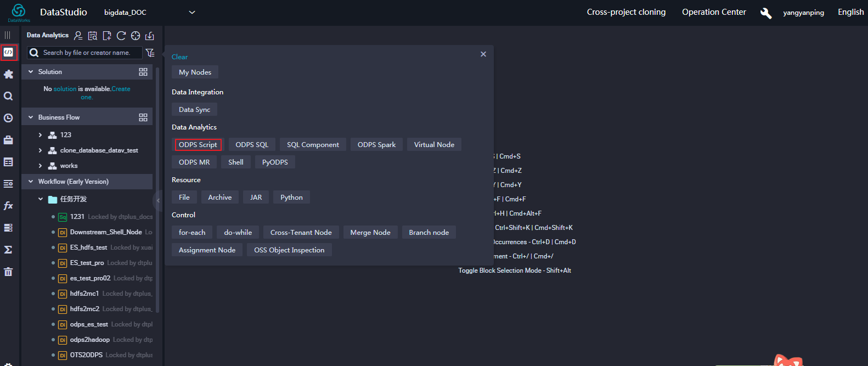Open the trash recycle bin icon
868x366 pixels.
(8, 272)
